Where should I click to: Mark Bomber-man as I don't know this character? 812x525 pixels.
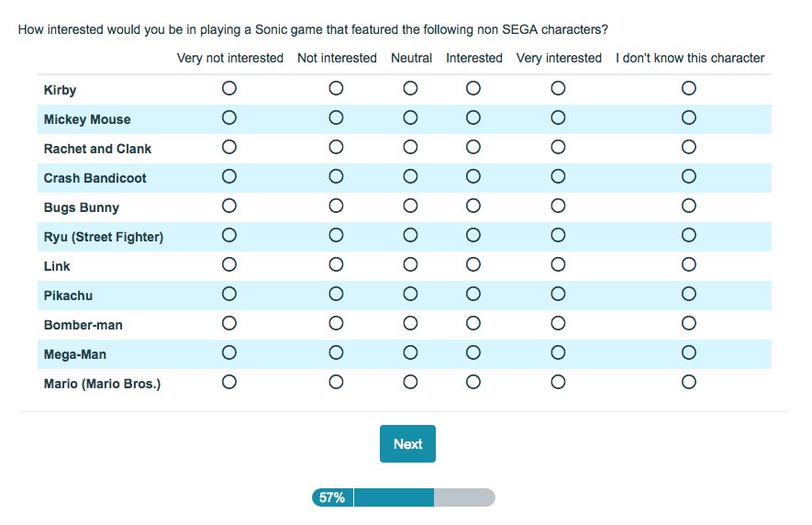[x=689, y=323]
